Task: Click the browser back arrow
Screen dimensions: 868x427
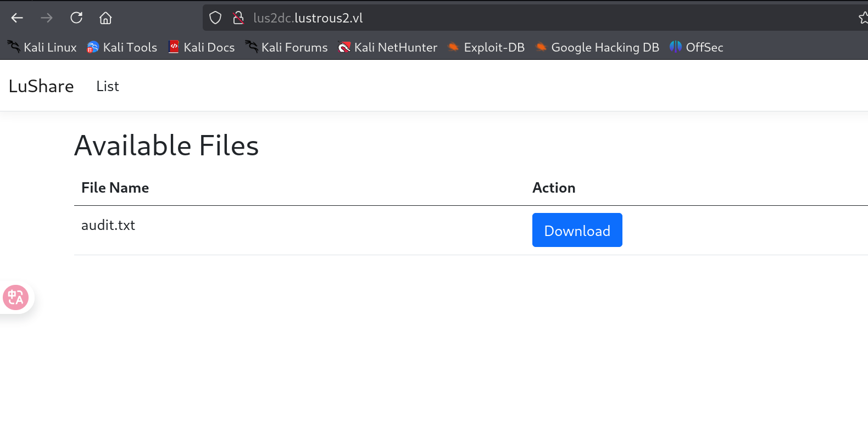Action: pyautogui.click(x=17, y=18)
